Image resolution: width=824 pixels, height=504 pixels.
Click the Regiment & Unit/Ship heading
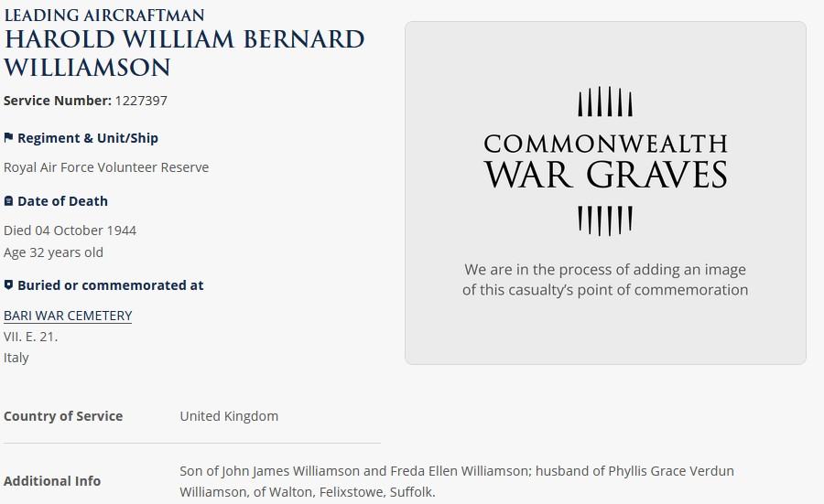(x=88, y=137)
